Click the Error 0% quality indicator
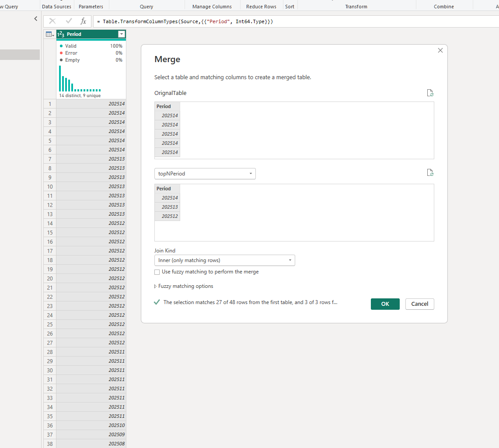This screenshot has height=448, width=499. [91, 53]
